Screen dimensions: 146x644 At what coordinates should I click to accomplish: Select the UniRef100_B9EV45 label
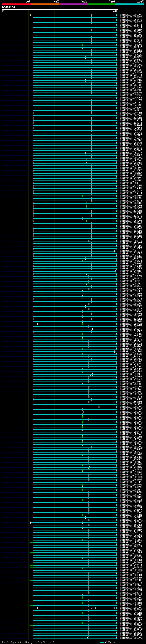(x=131, y=32)
